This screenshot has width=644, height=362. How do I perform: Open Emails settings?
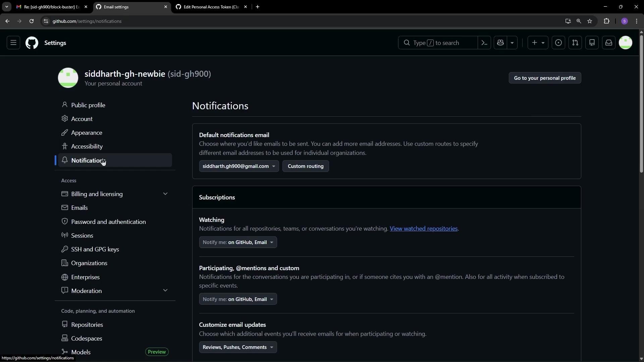point(115,208)
